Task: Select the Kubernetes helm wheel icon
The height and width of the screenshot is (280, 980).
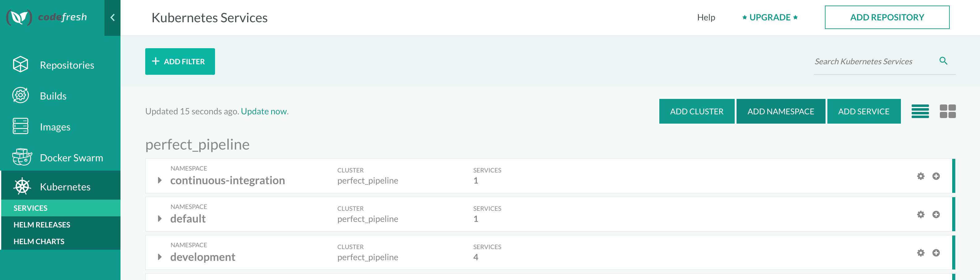Action: click(x=22, y=186)
